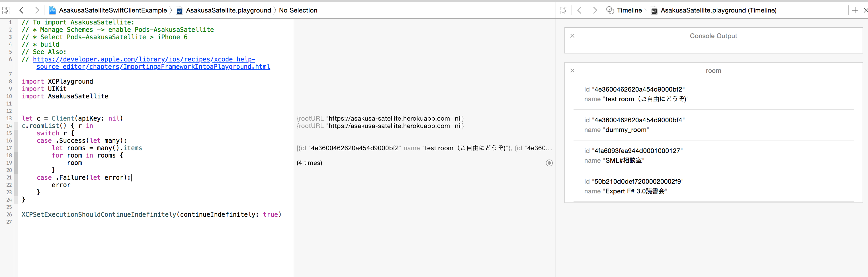The image size is (868, 277).
Task: Click the rooms array result in sidebar
Action: 424,148
